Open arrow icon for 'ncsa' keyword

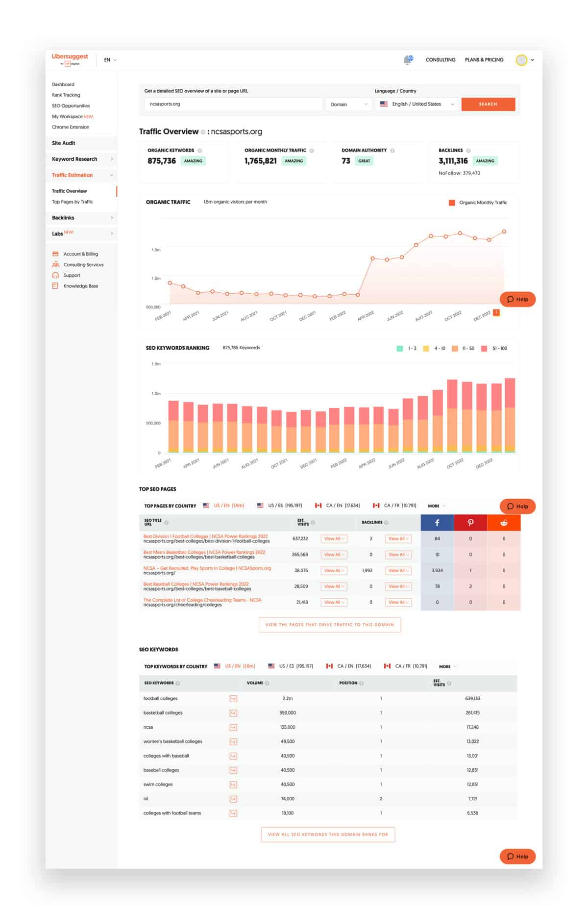tap(233, 727)
